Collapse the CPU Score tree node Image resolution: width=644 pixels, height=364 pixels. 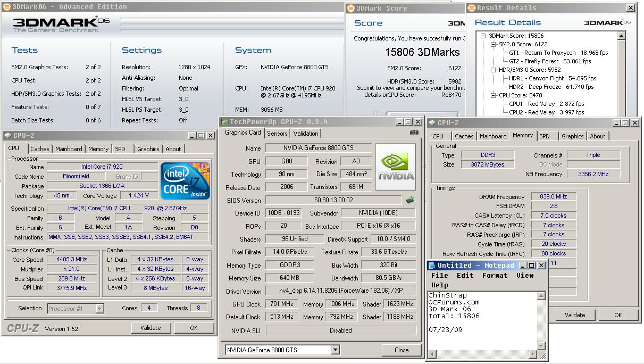tap(493, 95)
